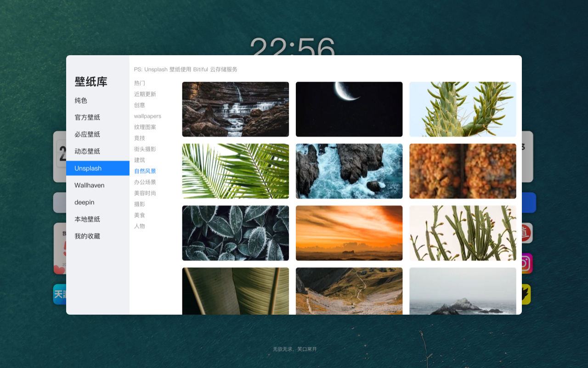
Task: Browse the 纹理图案 texture patterns
Action: [x=145, y=127]
